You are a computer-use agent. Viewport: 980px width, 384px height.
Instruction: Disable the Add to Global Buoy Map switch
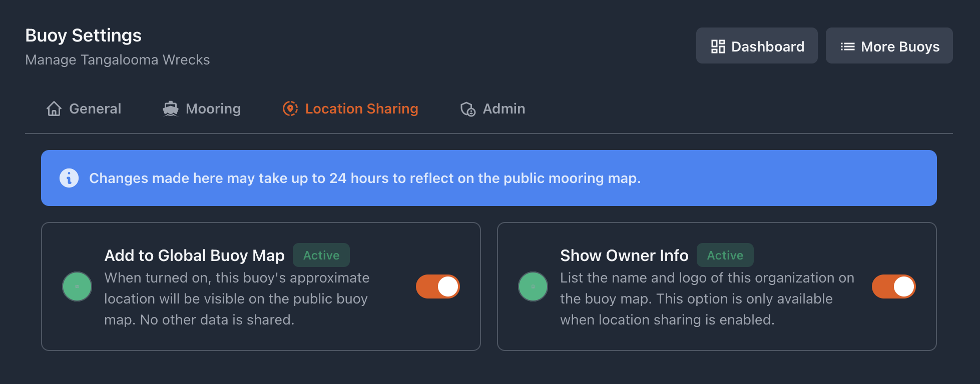[x=438, y=286]
